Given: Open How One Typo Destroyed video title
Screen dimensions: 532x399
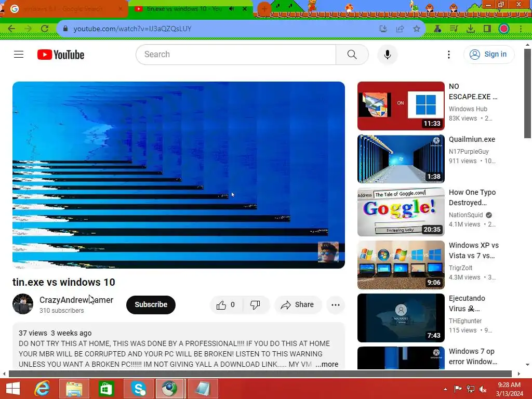Looking at the screenshot, I should (472, 197).
